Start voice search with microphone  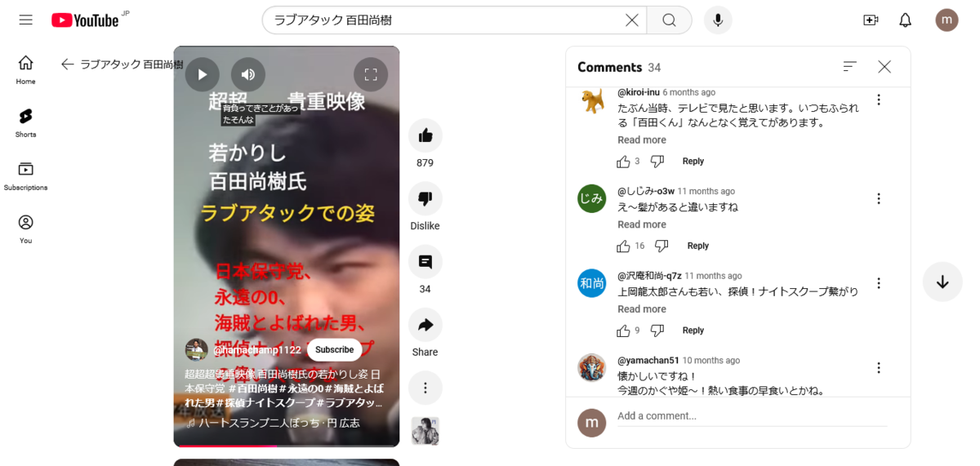pos(718,20)
